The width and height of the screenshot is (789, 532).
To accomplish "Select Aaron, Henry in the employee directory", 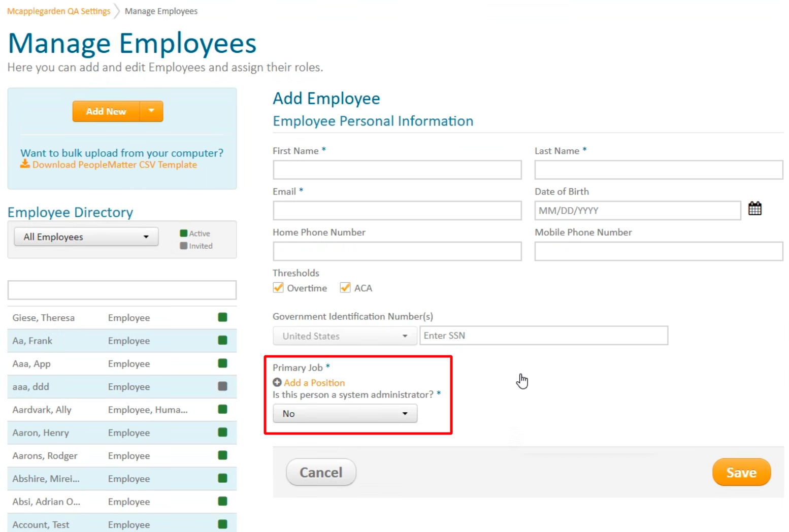I will point(41,433).
